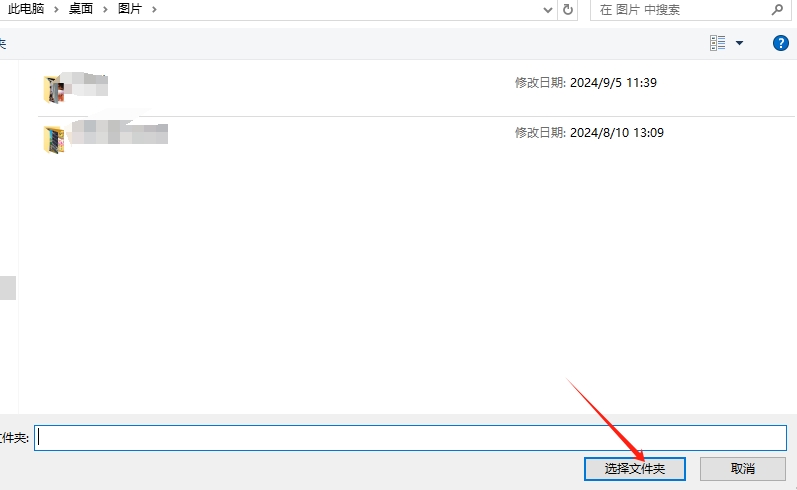The width and height of the screenshot is (797, 490).
Task: Navigate to 此电脑 in the address path
Action: click(26, 9)
